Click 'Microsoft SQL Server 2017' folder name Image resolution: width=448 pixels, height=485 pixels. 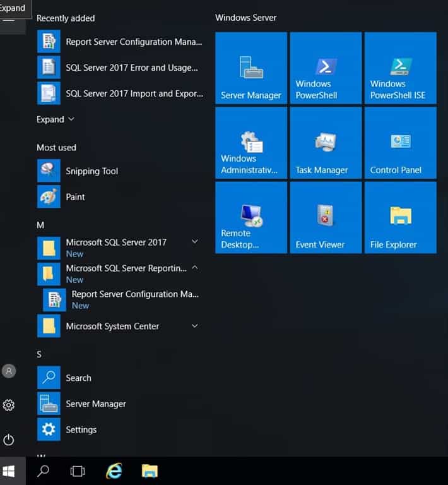(116, 242)
